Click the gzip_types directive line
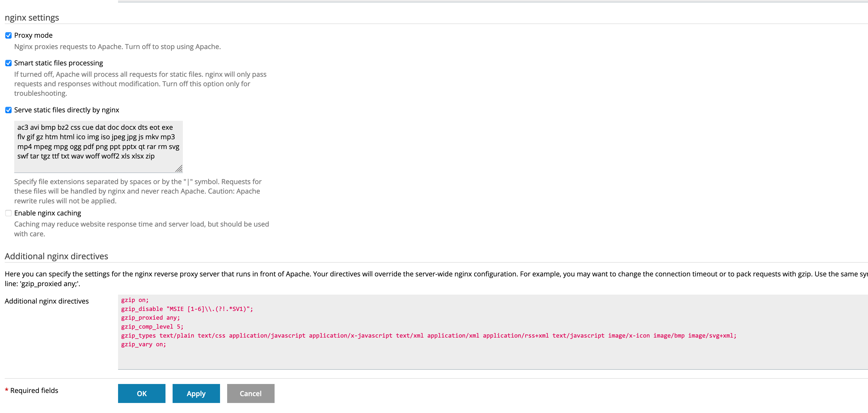The image size is (868, 413). 429,336
